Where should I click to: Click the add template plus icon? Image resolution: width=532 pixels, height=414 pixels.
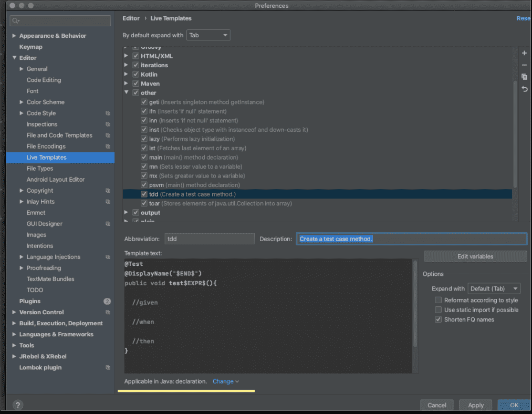524,54
